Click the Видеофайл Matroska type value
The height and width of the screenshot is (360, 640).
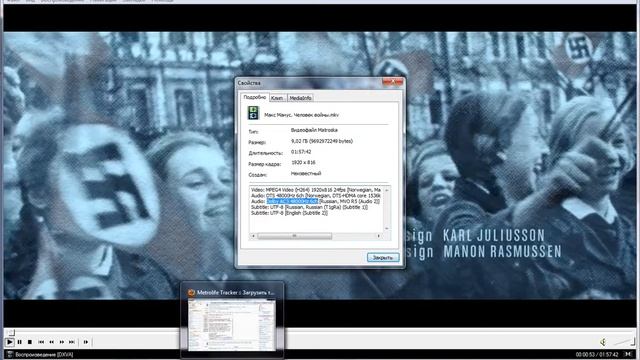point(314,130)
